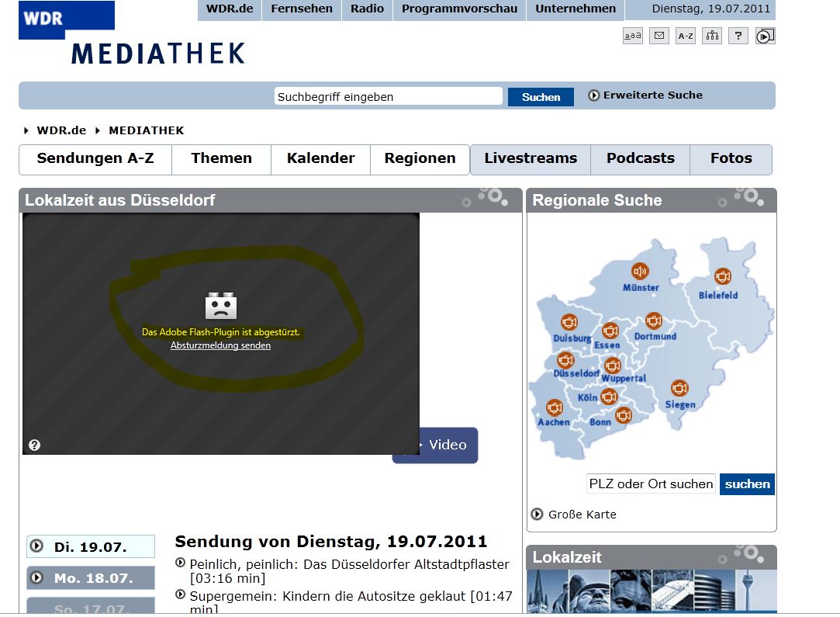Image resolution: width=840 pixels, height=617 pixels.
Task: Click the WDR.de breadcrumb link
Action: coord(61,130)
